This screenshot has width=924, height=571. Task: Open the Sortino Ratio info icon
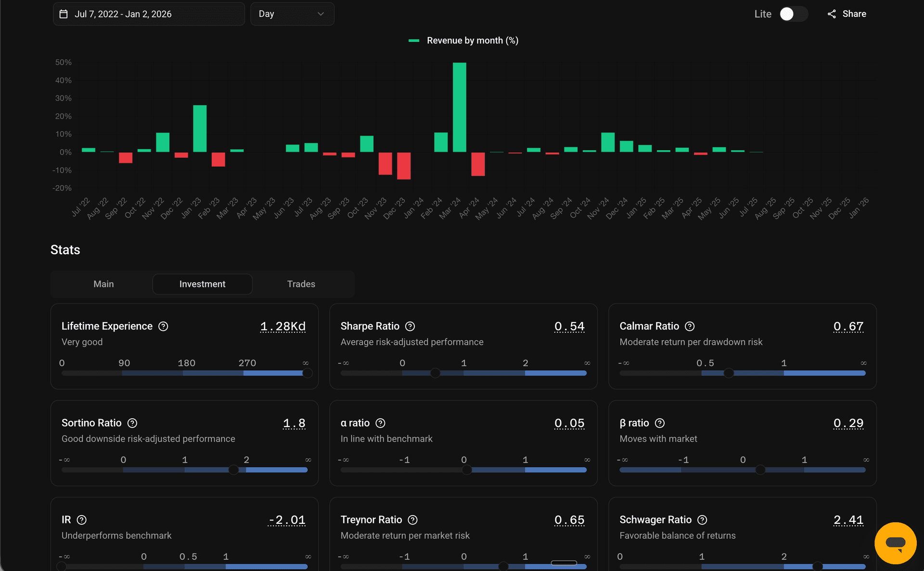pyautogui.click(x=132, y=423)
